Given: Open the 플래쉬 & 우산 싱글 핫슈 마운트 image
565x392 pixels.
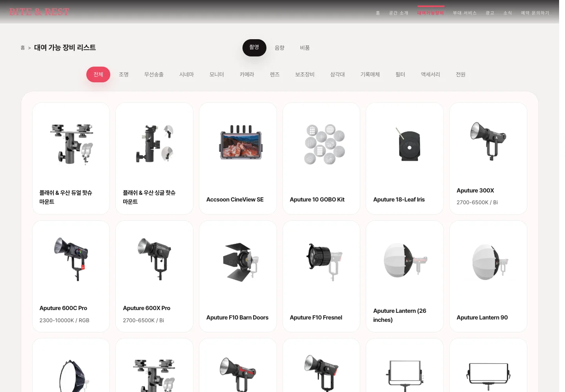Looking at the screenshot, I should coord(155,143).
